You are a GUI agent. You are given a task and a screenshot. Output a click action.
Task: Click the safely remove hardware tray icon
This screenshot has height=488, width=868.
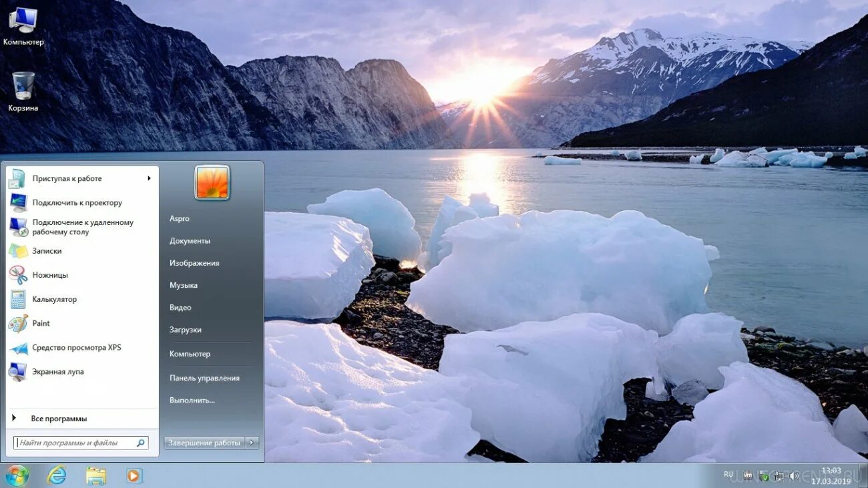[x=764, y=476]
